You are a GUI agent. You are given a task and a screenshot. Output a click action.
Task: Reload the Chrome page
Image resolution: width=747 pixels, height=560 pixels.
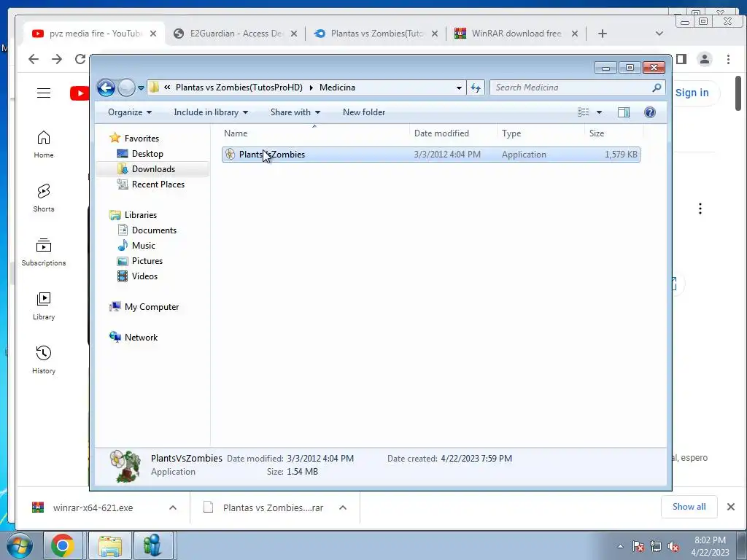(x=80, y=59)
